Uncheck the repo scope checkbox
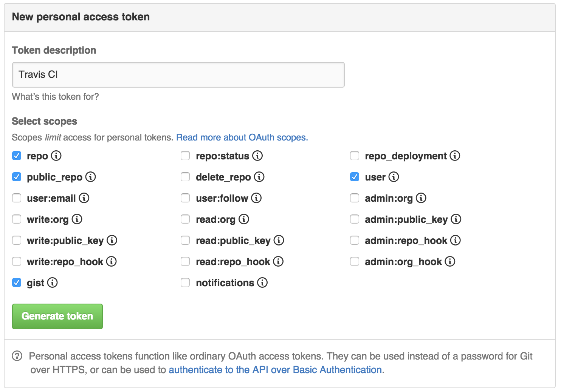This screenshot has height=392, width=561. [17, 156]
